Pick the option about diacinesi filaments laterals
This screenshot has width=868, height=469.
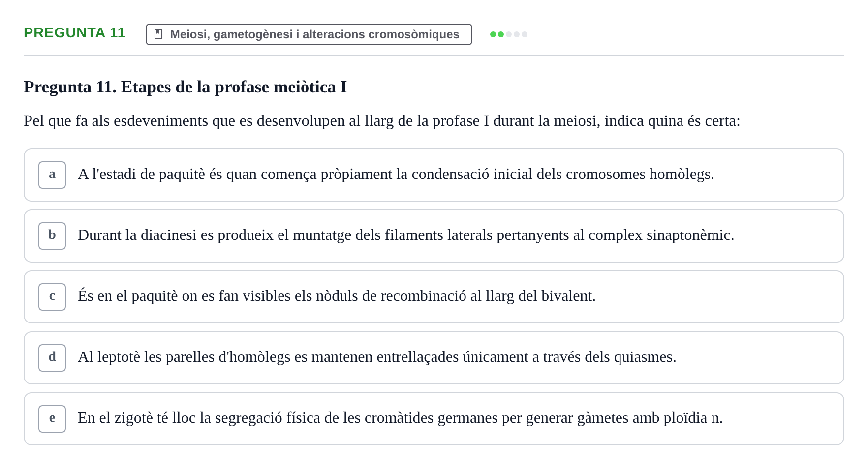coord(434,236)
